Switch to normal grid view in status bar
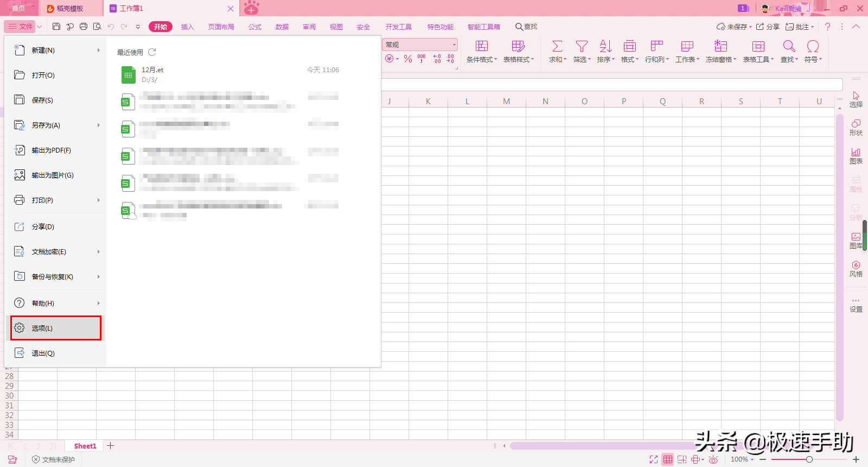868x467 pixels. coord(668,459)
